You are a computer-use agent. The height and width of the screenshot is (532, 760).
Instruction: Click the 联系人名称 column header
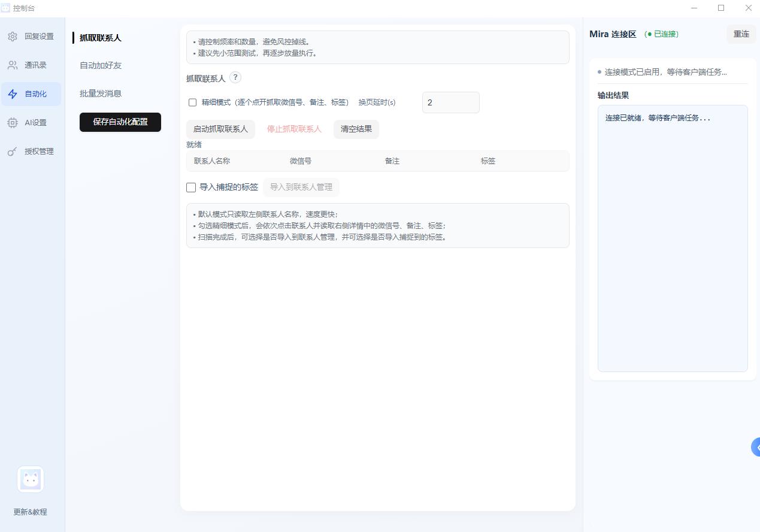(212, 161)
